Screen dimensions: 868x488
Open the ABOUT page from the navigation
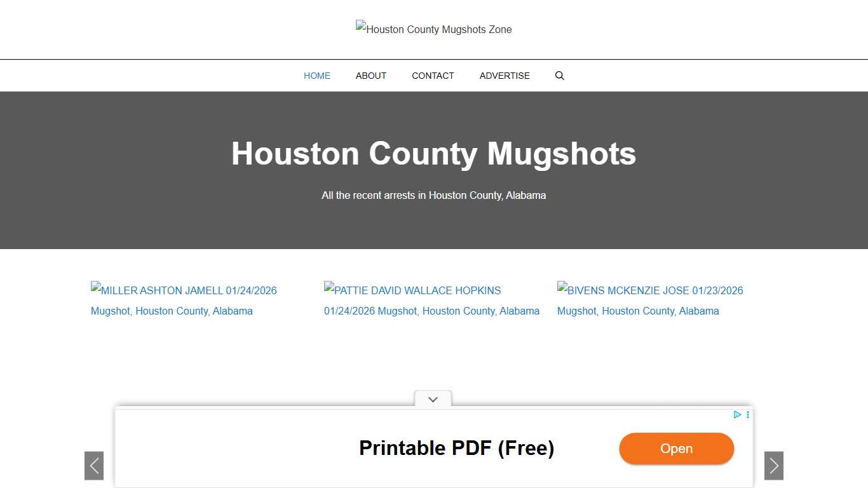[x=371, y=76]
